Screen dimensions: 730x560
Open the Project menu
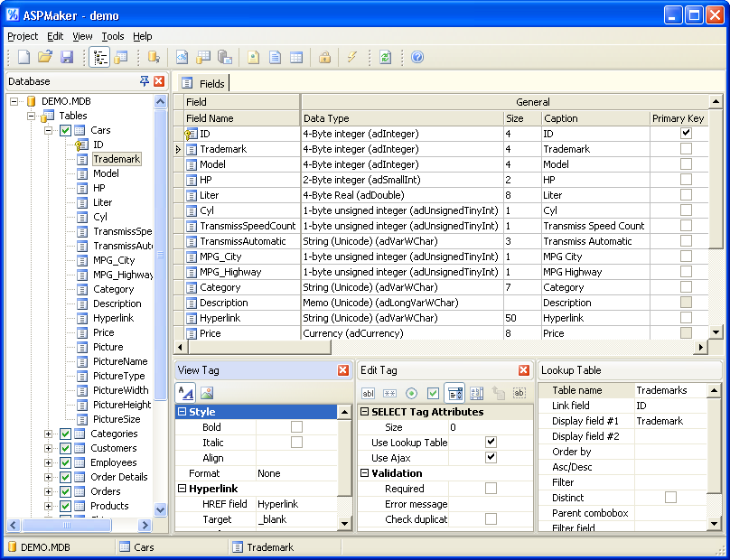click(x=23, y=36)
